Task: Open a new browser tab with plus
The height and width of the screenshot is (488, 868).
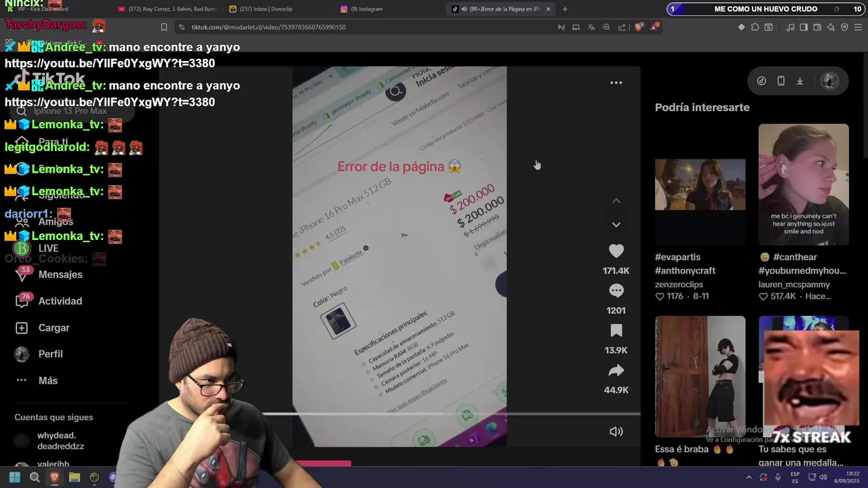Action: tap(565, 9)
